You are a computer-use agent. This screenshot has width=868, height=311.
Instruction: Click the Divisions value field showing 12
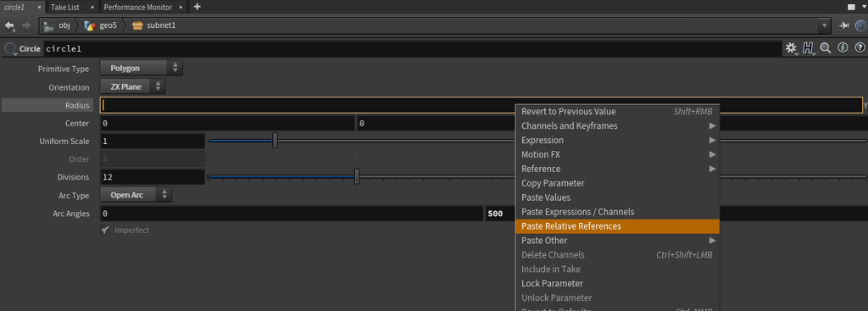pyautogui.click(x=153, y=177)
